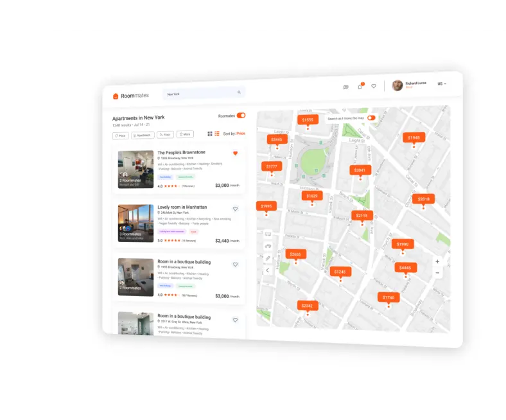The height and width of the screenshot is (420, 506).
Task: Switch to grid view layout
Action: [210, 134]
